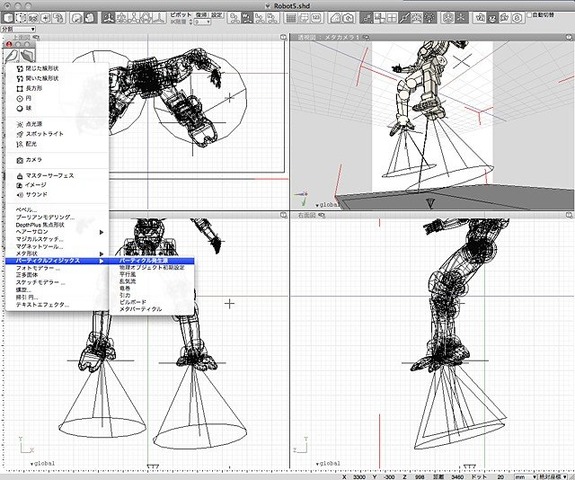This screenshot has height=480, width=575.
Task: Select サウンド menu item
Action: (57, 195)
